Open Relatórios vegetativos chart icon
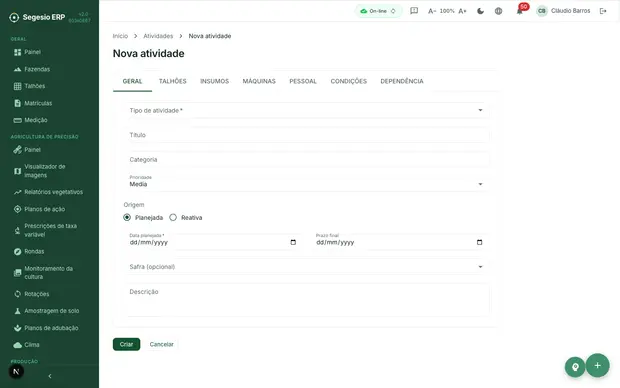This screenshot has width=620, height=388. (x=17, y=192)
